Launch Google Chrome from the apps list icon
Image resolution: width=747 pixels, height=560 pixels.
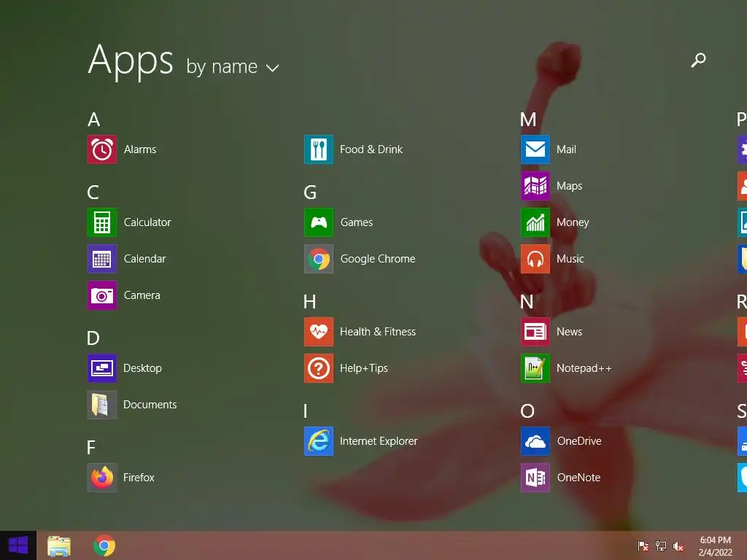click(319, 259)
